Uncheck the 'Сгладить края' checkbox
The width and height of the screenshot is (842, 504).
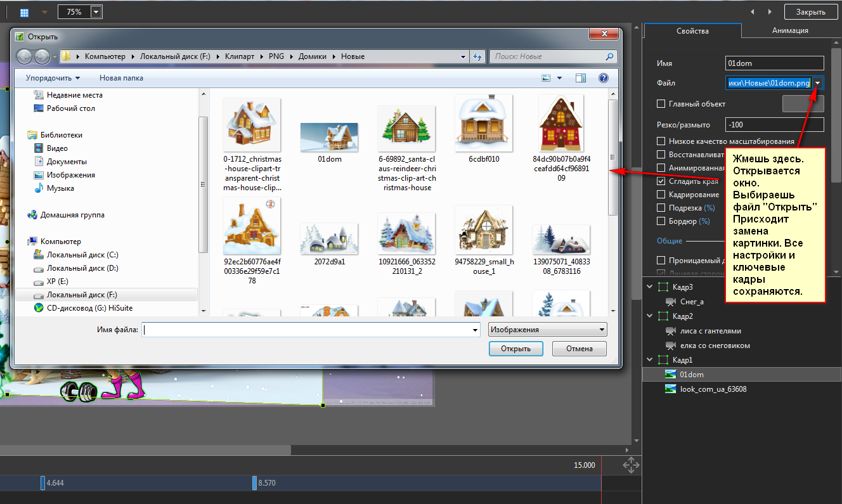(661, 181)
